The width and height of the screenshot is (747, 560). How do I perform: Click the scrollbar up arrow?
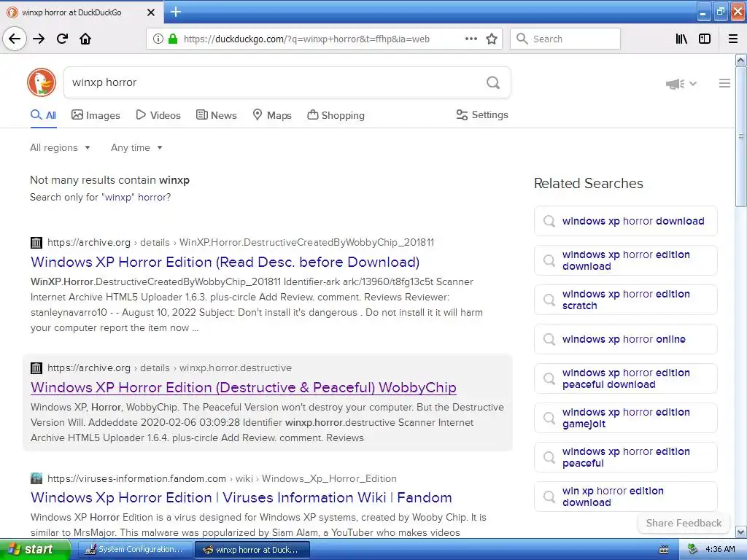(x=740, y=60)
